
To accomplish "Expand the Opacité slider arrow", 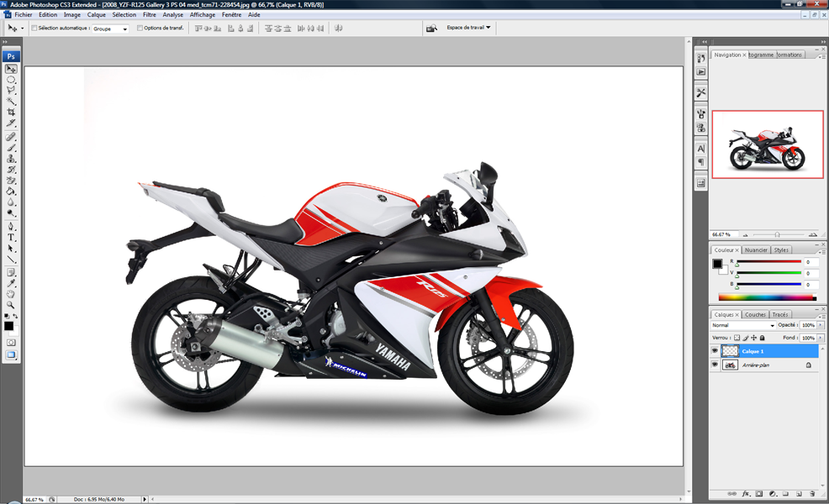I will click(821, 325).
